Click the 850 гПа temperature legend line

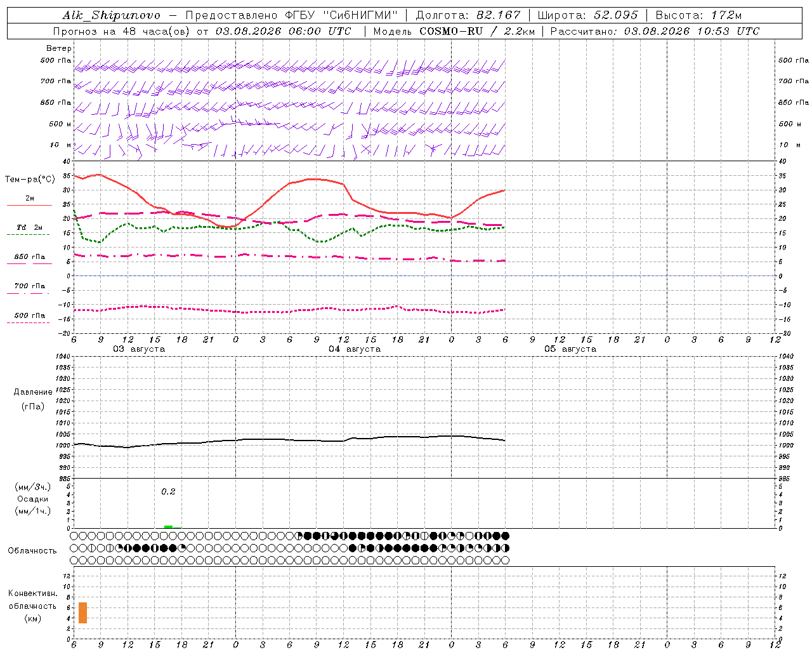(29, 263)
